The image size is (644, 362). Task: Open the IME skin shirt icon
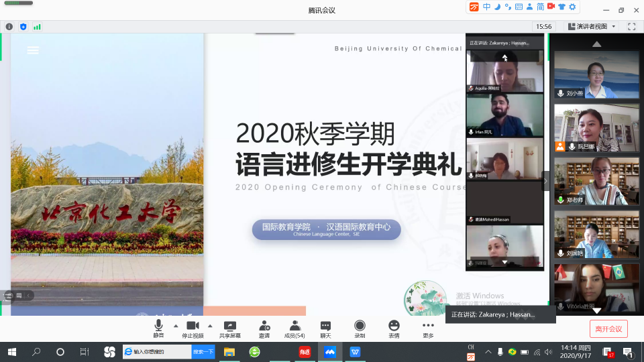pyautogui.click(x=562, y=7)
